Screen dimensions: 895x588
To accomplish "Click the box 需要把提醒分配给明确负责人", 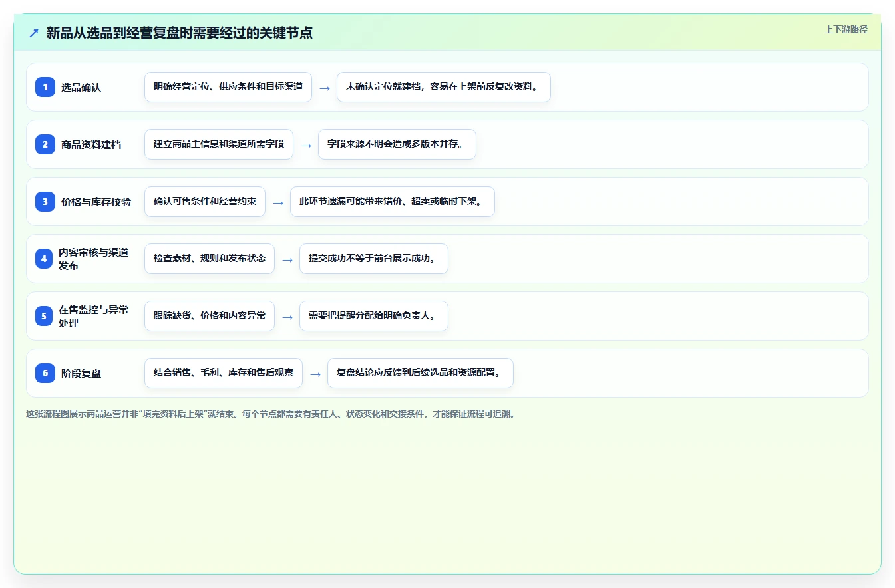I will 374,316.
